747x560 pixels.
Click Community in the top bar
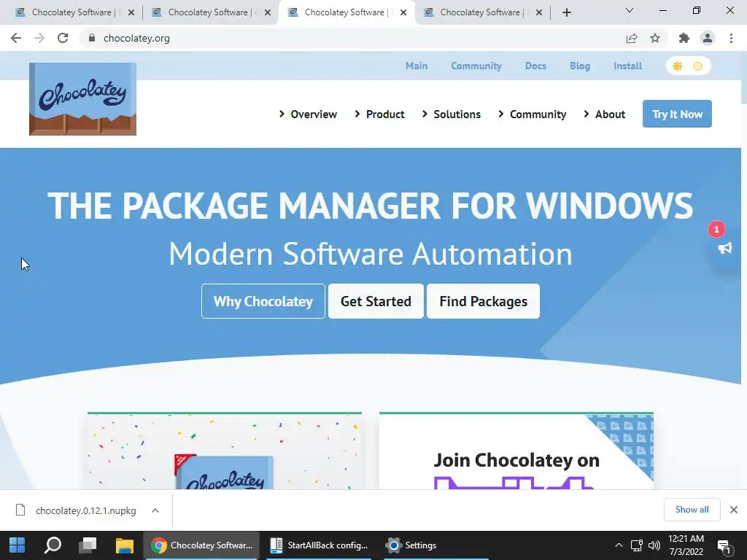pyautogui.click(x=476, y=66)
